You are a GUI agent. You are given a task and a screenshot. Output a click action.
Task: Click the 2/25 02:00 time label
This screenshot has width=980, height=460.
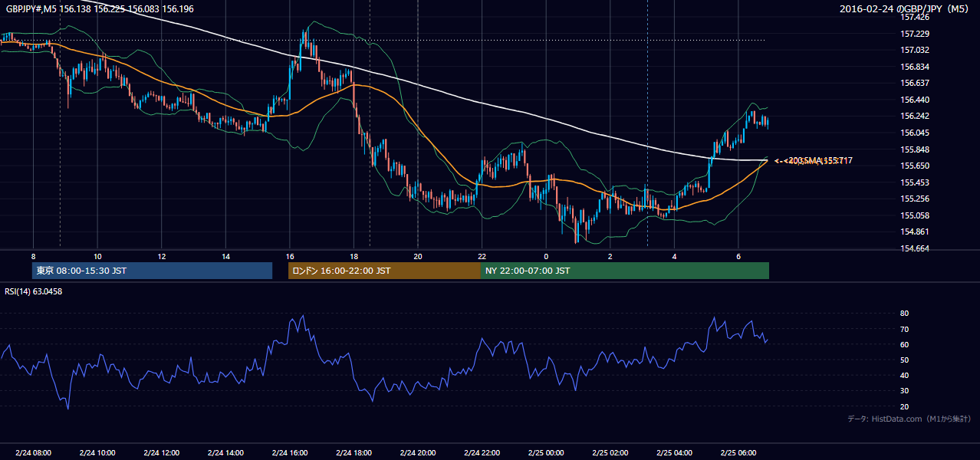610,453
